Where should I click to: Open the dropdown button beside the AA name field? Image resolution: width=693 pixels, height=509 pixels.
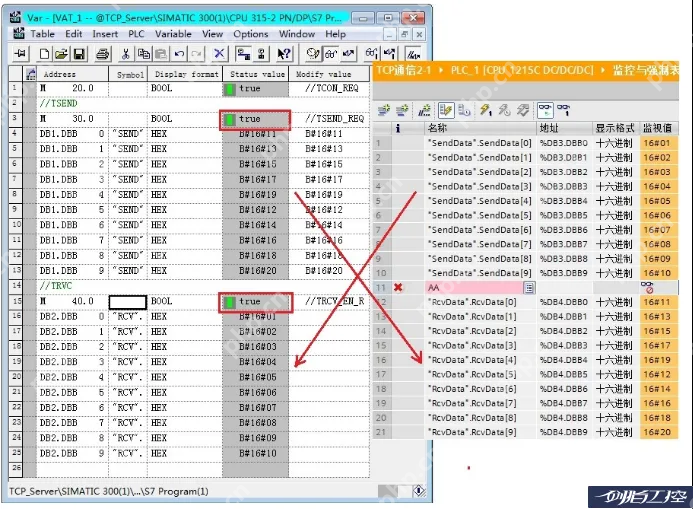tap(529, 287)
